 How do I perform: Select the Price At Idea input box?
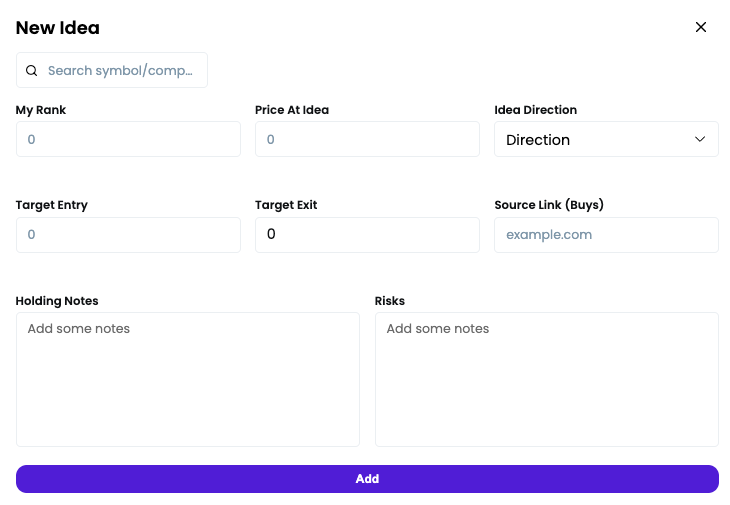coord(367,140)
